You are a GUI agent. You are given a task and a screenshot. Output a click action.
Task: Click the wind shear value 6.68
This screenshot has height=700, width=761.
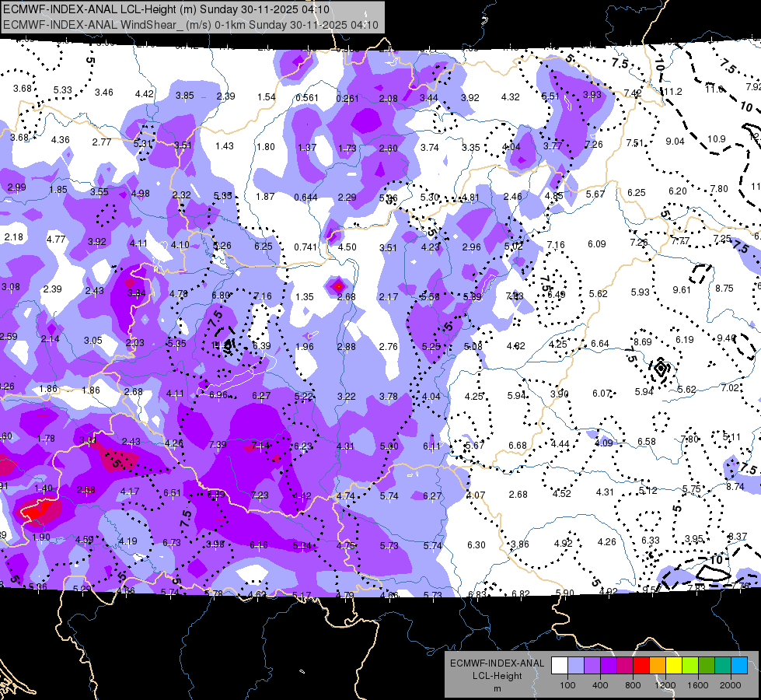click(x=518, y=446)
